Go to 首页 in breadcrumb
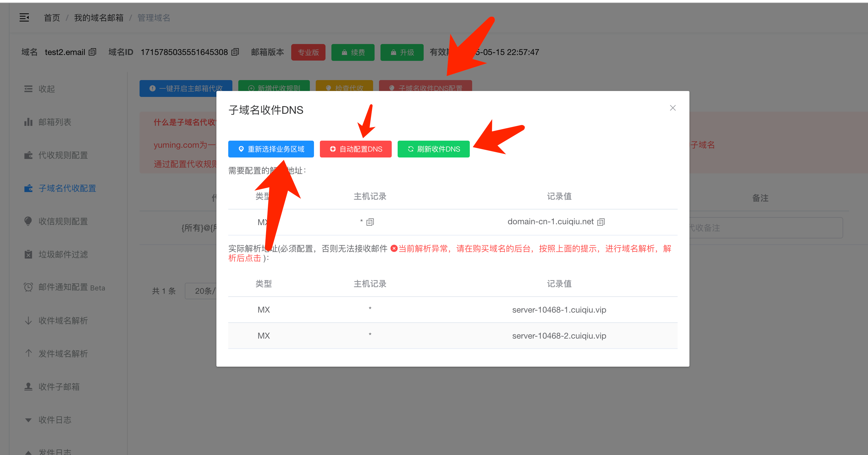The image size is (868, 455). coord(52,17)
